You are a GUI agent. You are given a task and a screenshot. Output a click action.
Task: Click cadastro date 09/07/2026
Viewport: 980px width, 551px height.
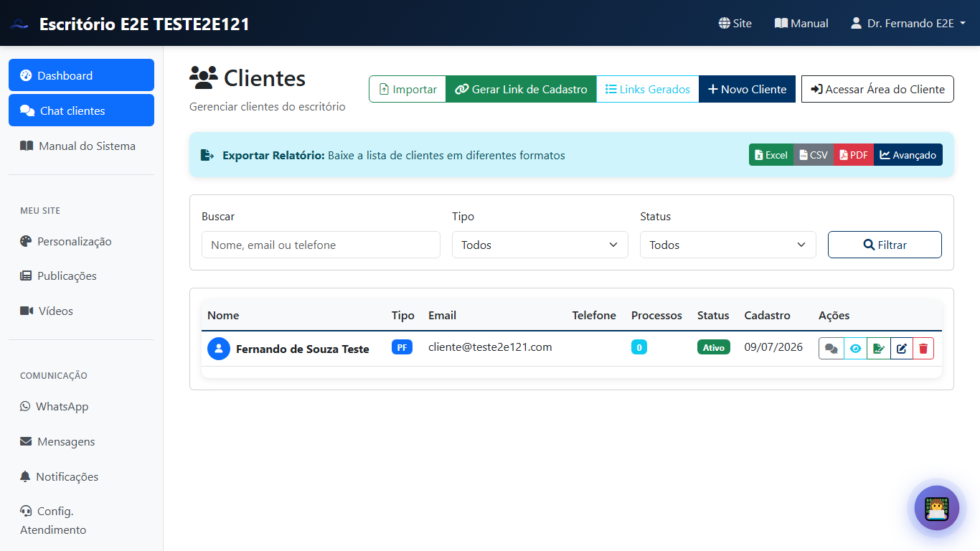tap(773, 347)
